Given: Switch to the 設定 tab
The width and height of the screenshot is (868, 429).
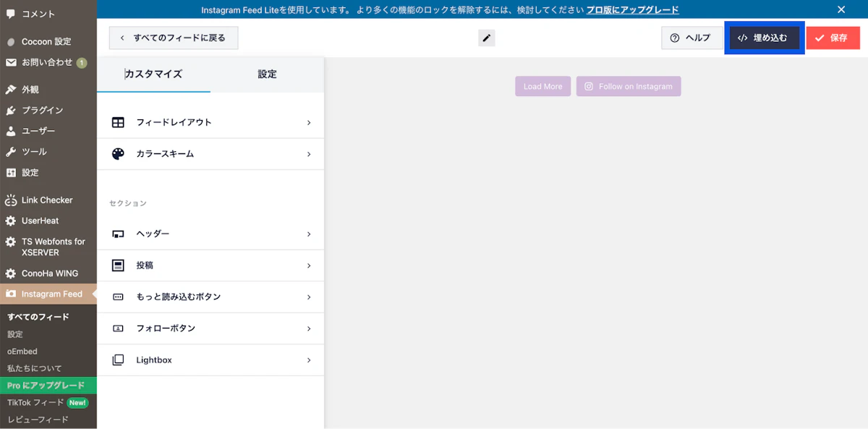Looking at the screenshot, I should 268,74.
